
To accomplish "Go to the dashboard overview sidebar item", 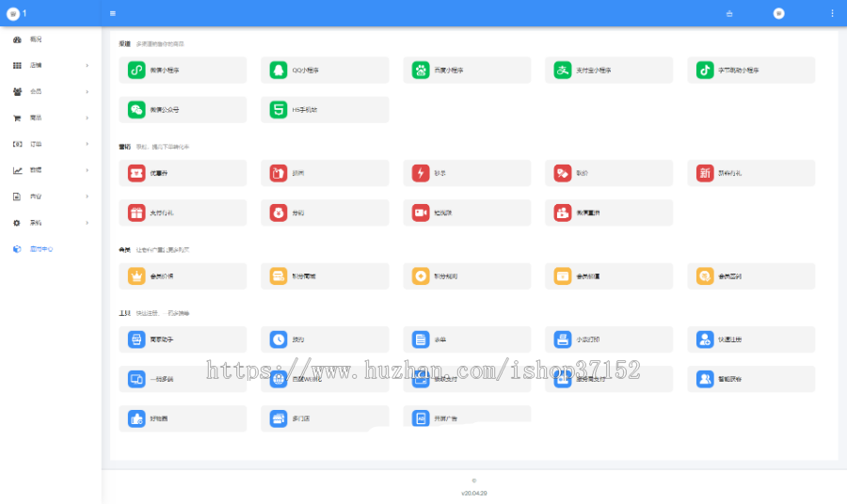I will point(50,39).
